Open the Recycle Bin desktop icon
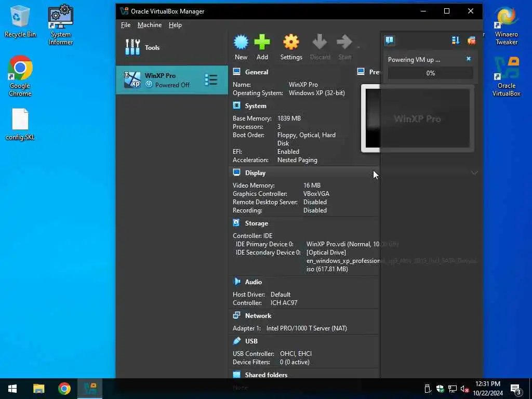 tap(20, 21)
